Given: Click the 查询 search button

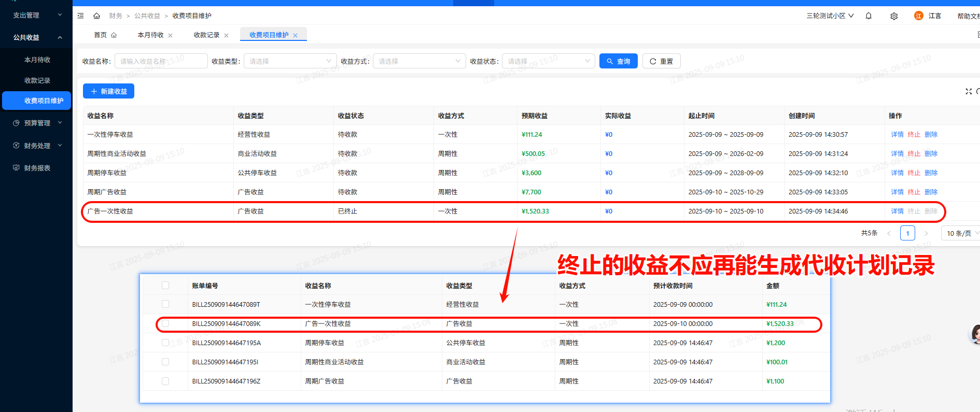Looking at the screenshot, I should click(x=618, y=61).
